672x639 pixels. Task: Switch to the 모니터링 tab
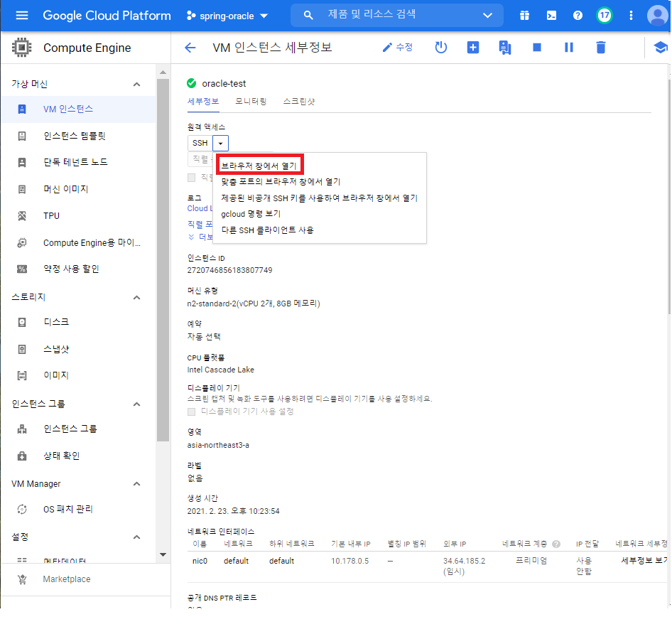[251, 102]
